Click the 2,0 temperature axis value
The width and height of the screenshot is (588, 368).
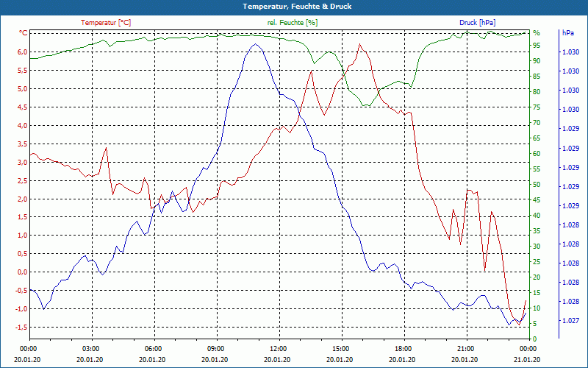(24, 199)
